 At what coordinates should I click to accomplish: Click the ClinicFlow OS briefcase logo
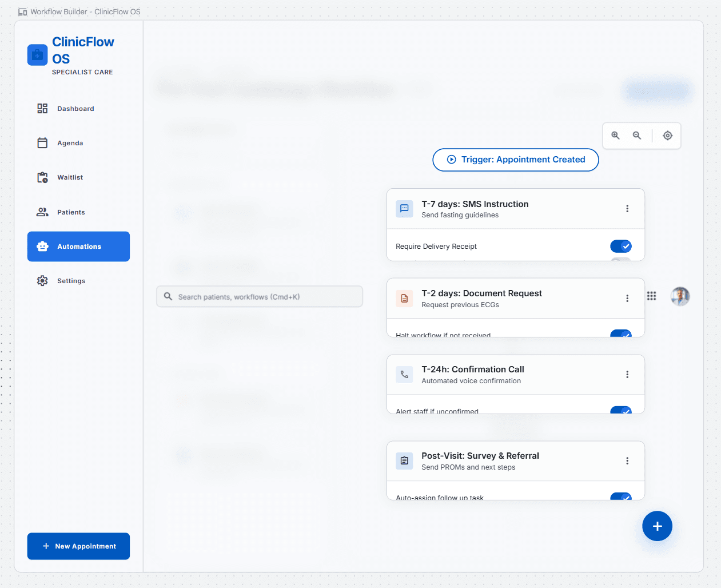point(37,55)
